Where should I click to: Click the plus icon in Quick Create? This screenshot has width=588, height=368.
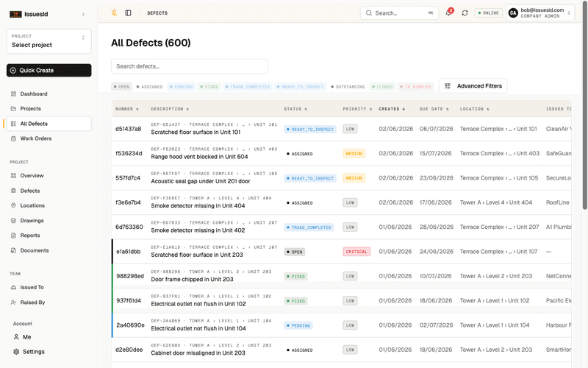click(13, 70)
